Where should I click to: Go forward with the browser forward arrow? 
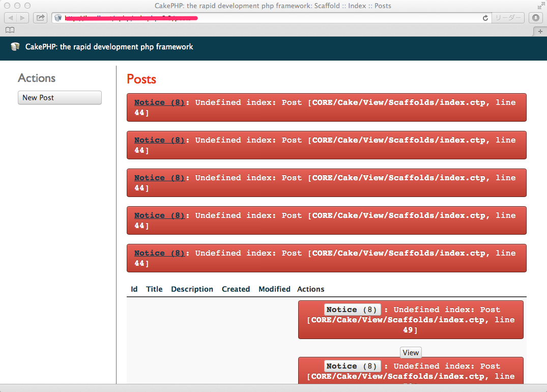[x=22, y=18]
